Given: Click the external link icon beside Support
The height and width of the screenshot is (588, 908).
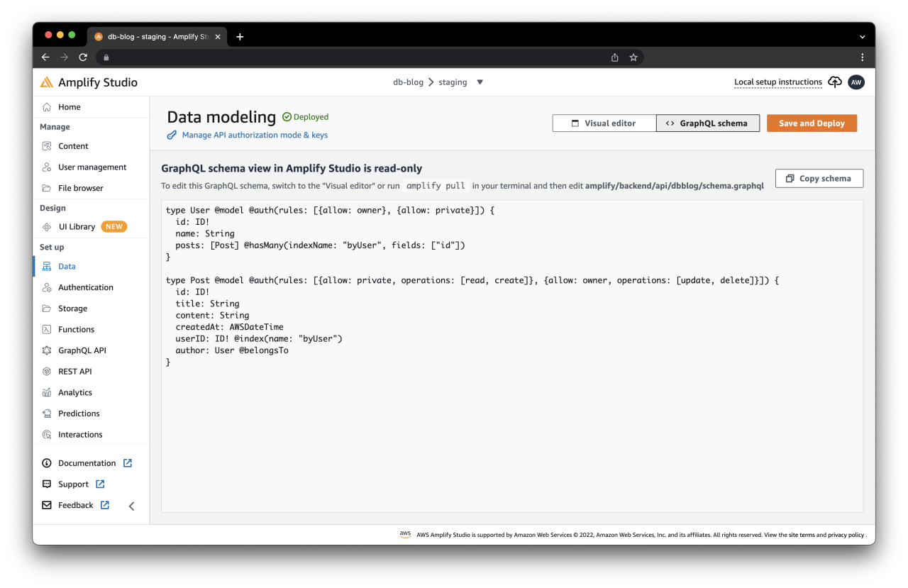Looking at the screenshot, I should click(x=100, y=484).
